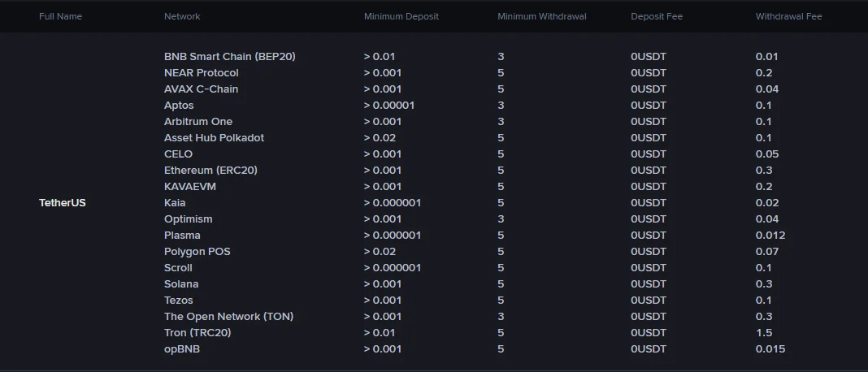
Task: Click Plasma withdrawal fee 0.012
Action: coord(770,236)
